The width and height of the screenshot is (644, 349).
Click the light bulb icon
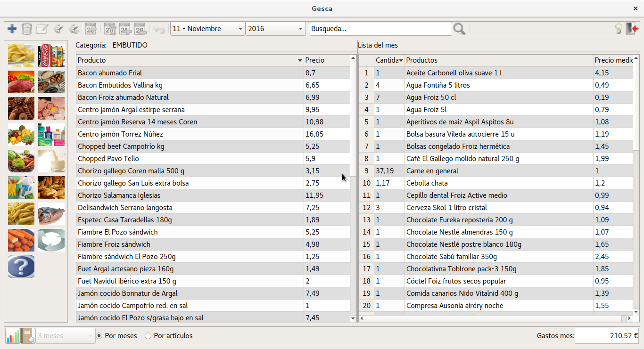(x=619, y=29)
